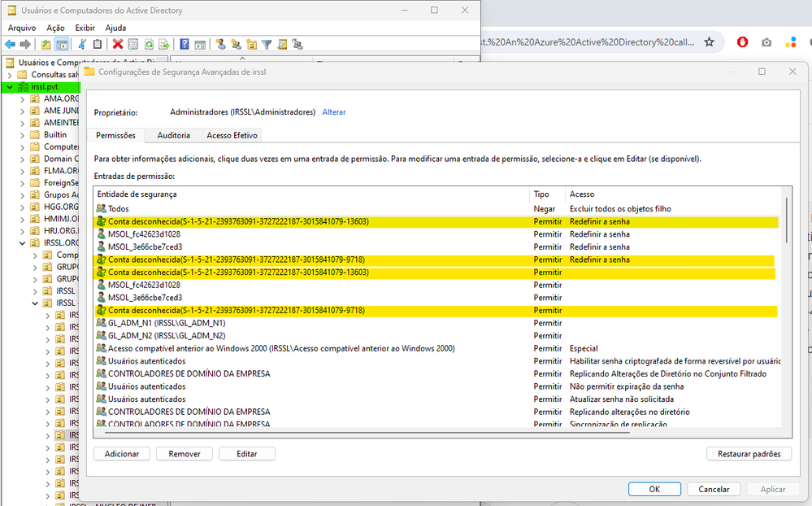Screen dimensions: 812x506
Task: Select the GL_ADM_N1 permission entry
Action: point(437,323)
